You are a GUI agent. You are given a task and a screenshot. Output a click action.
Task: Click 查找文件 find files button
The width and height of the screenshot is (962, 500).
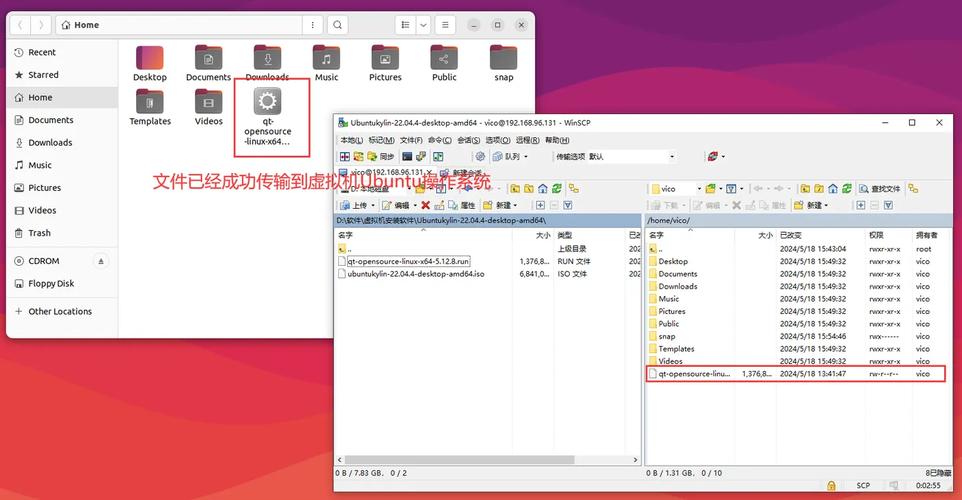880,189
